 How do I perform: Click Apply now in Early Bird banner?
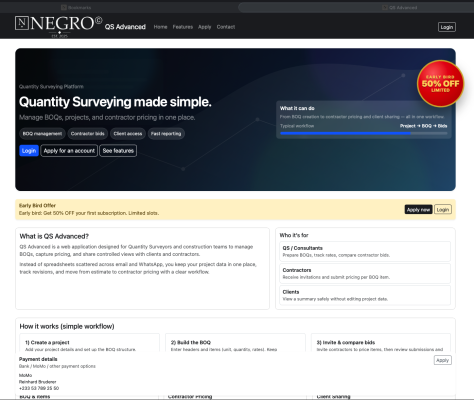coord(418,210)
